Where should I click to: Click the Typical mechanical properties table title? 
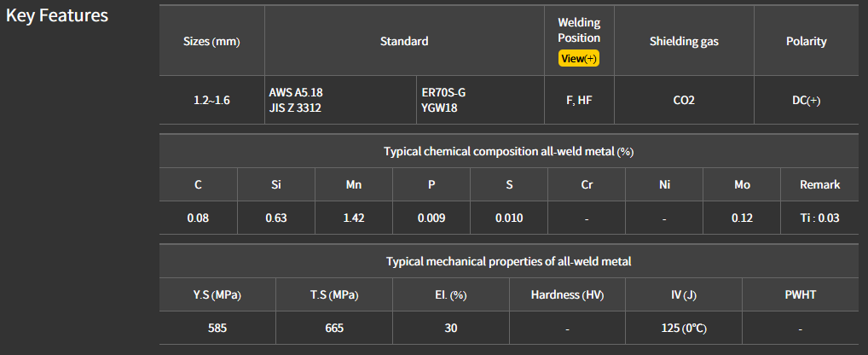tap(509, 261)
